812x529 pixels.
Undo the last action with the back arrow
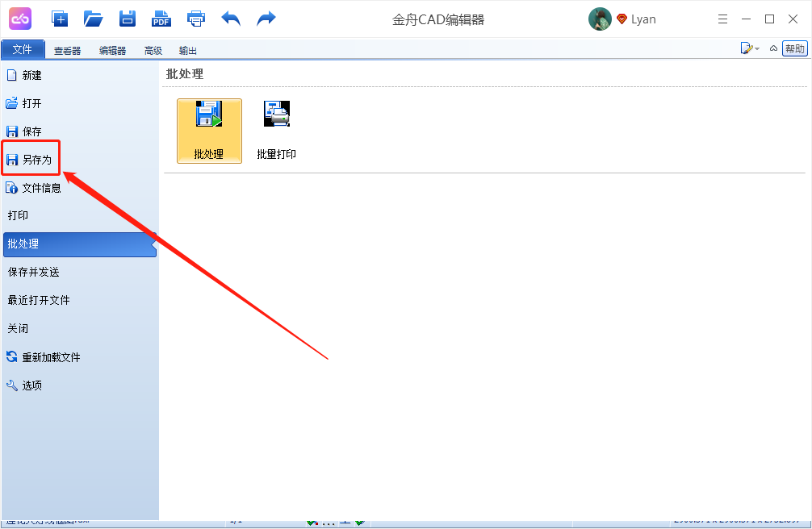[x=230, y=18]
